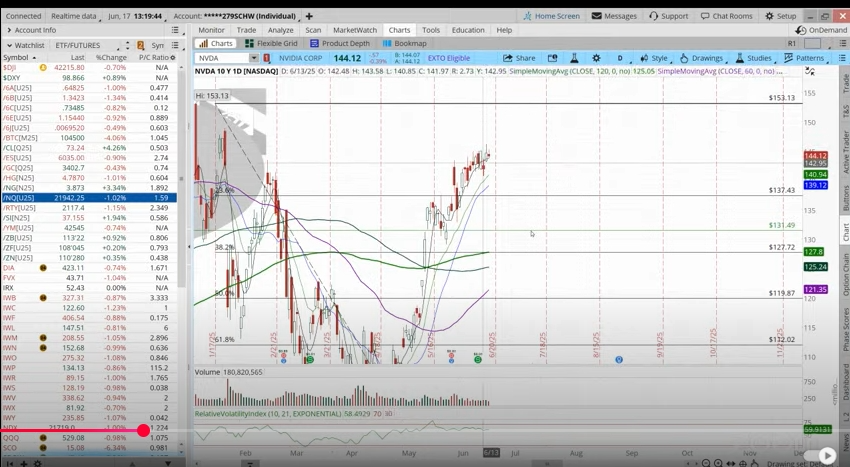Click the $153.13 price level label

pos(782,98)
